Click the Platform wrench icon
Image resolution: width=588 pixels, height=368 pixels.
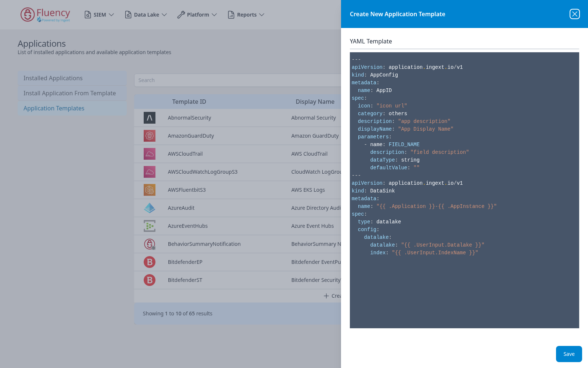(181, 15)
